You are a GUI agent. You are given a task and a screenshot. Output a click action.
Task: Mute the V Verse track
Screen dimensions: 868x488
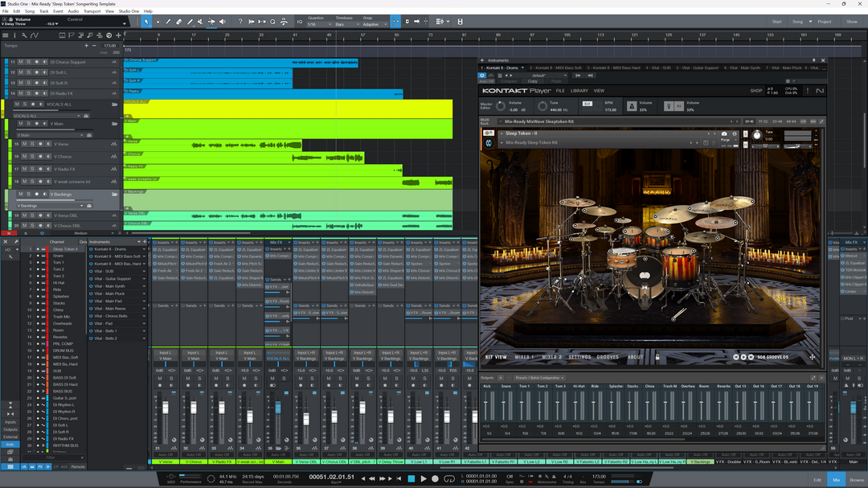pos(24,144)
